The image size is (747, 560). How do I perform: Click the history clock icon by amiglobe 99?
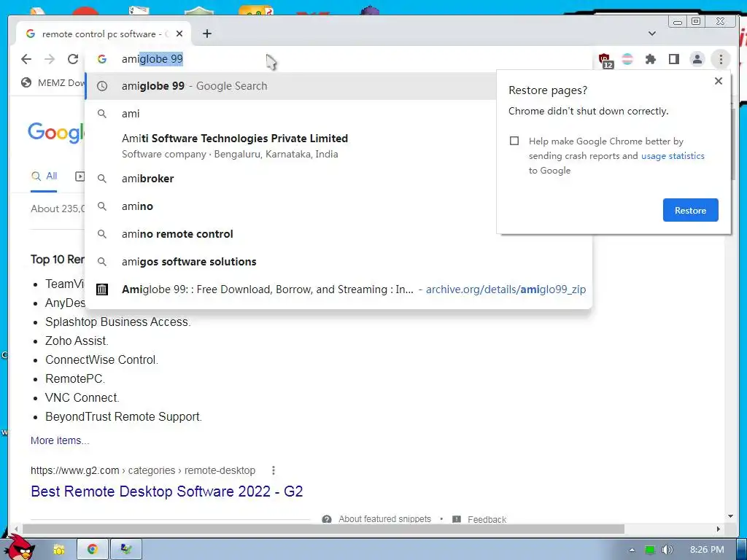coord(102,86)
